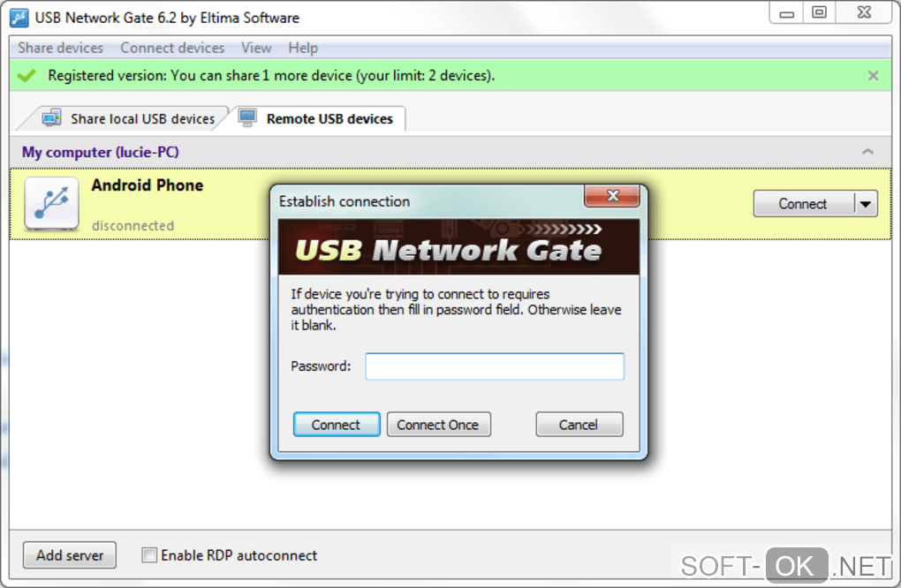This screenshot has height=588, width=901.
Task: Click Cancel in the Establish connection dialog
Action: point(579,425)
